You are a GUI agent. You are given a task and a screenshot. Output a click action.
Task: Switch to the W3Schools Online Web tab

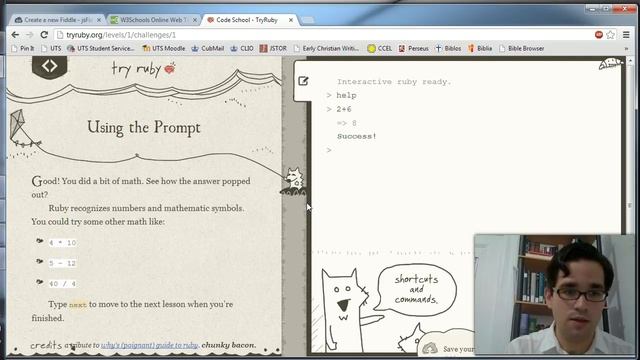154,20
